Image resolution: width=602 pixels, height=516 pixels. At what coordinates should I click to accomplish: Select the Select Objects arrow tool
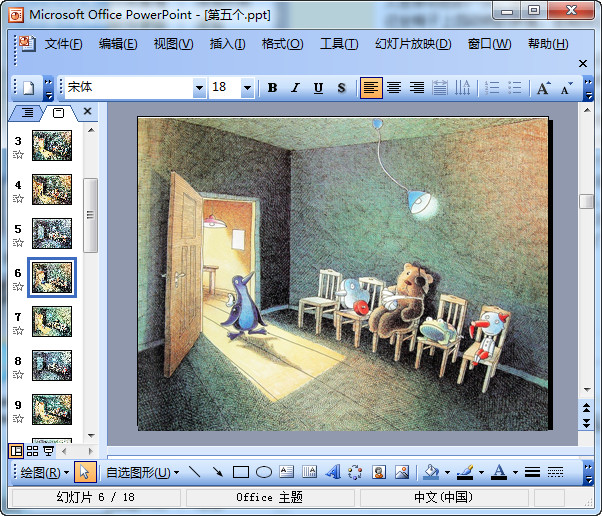[x=85, y=472]
